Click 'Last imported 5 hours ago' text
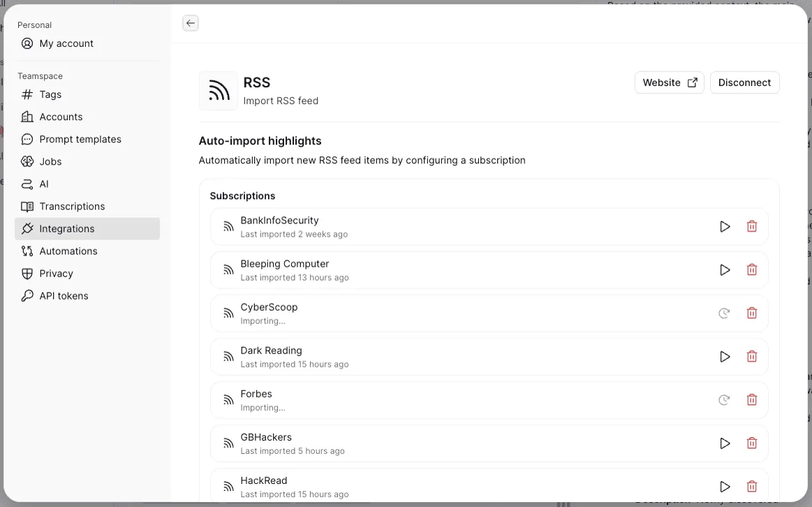This screenshot has height=507, width=812. pos(292,451)
